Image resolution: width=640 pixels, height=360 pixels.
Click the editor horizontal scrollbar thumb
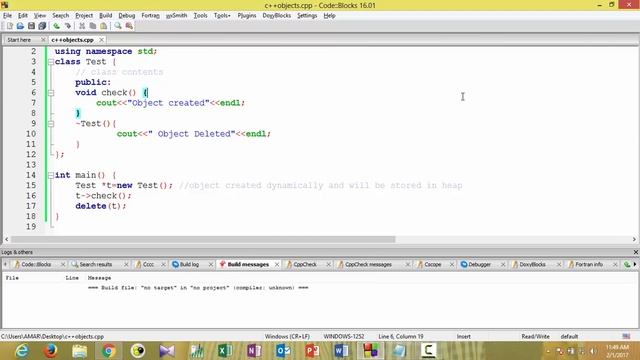(x=203, y=240)
